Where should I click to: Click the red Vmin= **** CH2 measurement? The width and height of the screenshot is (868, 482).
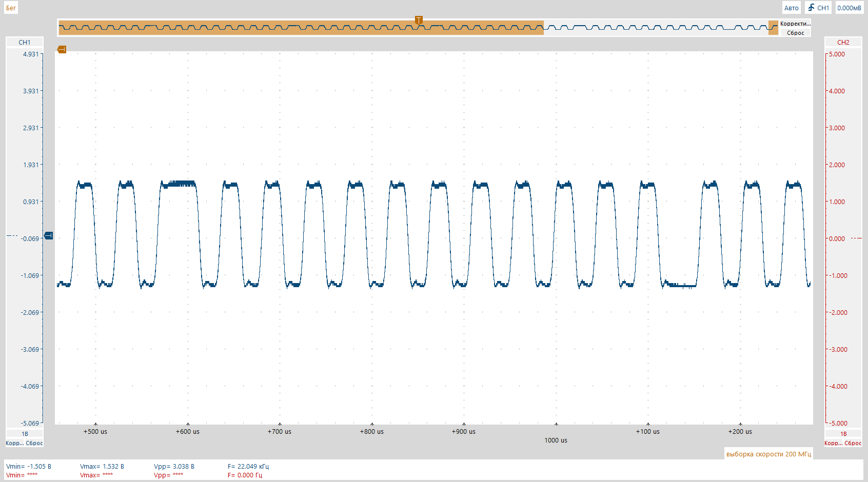22,475
